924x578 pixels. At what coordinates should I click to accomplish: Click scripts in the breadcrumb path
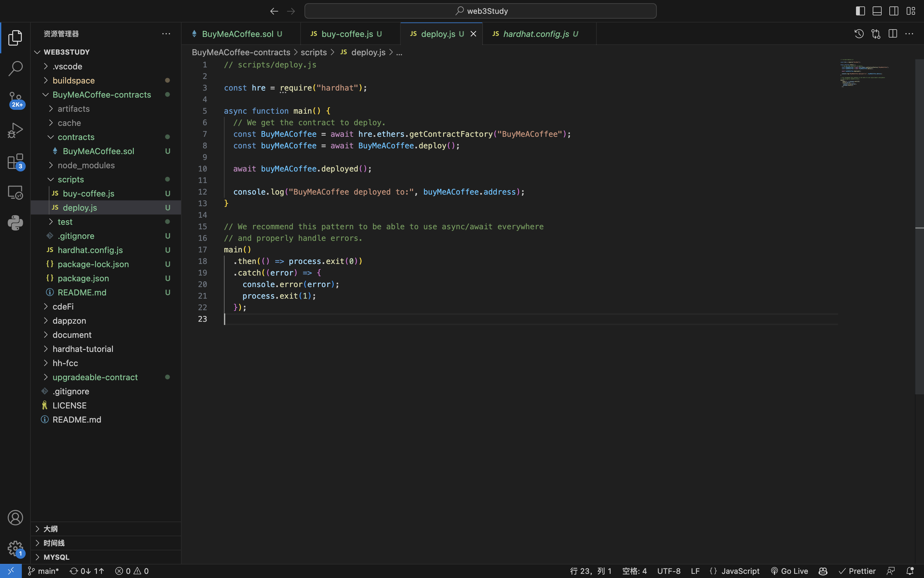[313, 52]
